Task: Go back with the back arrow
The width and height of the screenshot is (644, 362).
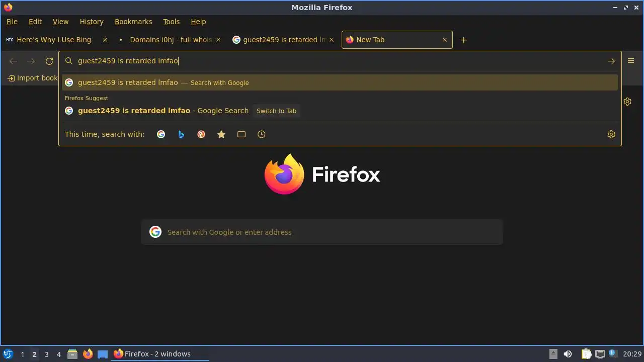Action: point(13,61)
